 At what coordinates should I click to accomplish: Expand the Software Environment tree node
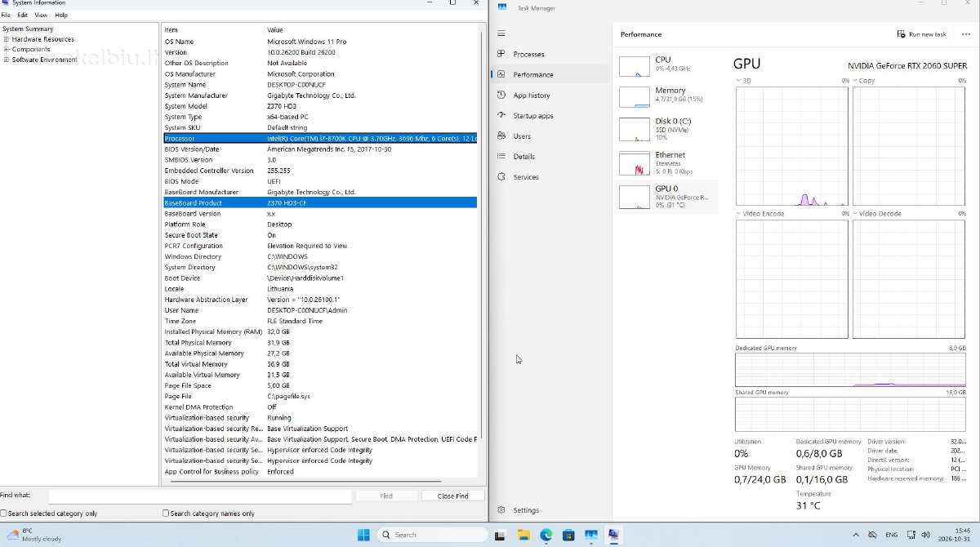[7, 60]
